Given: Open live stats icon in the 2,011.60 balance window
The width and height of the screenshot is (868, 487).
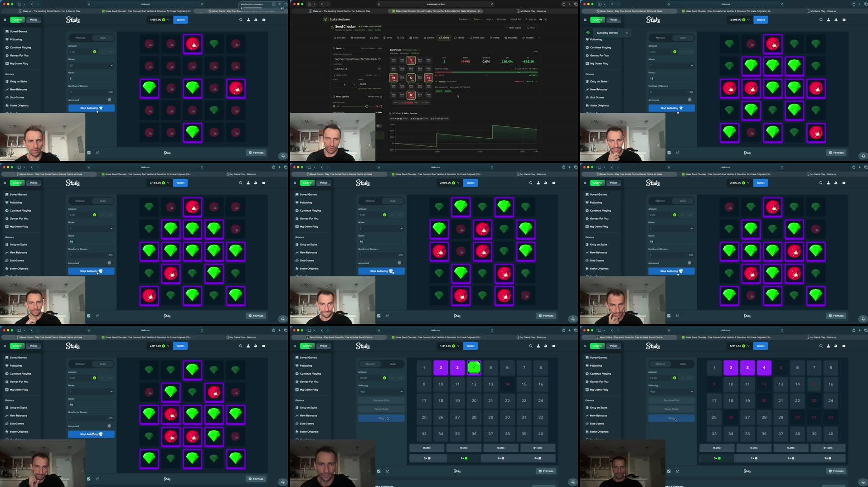Looking at the screenshot, I should point(97,479).
